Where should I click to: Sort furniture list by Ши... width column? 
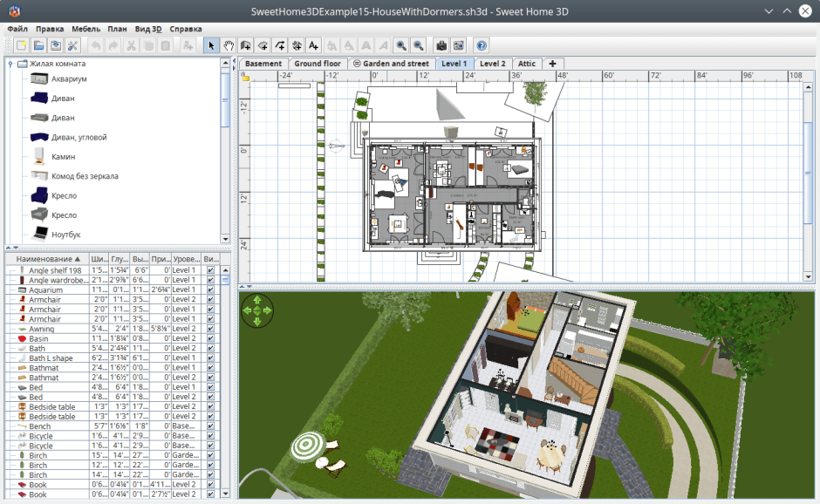[x=99, y=259]
